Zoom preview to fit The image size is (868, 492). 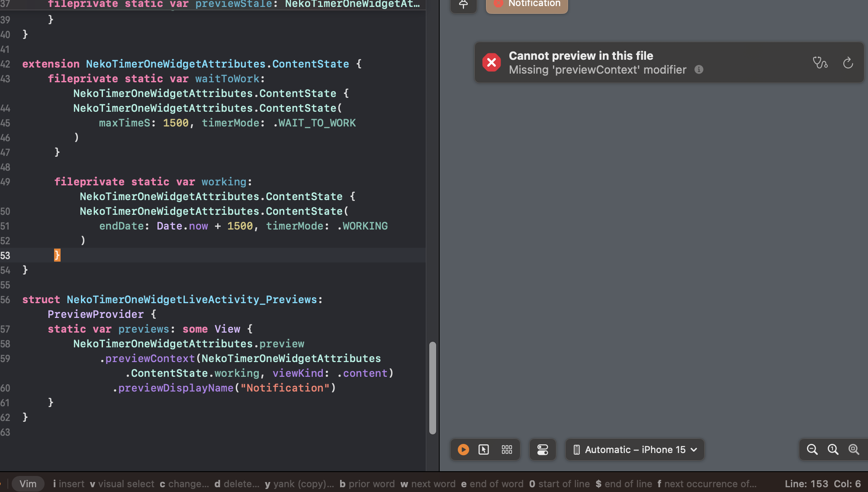pos(854,450)
